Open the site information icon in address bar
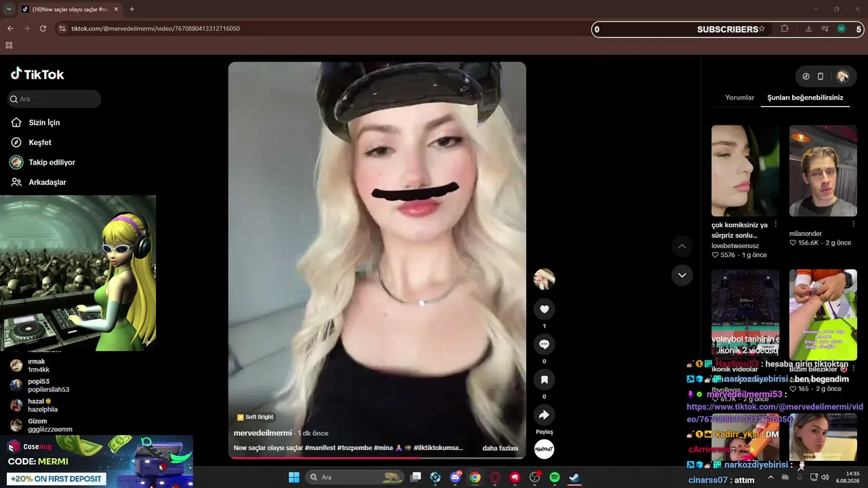Screen dimensions: 868x488 click(62, 28)
